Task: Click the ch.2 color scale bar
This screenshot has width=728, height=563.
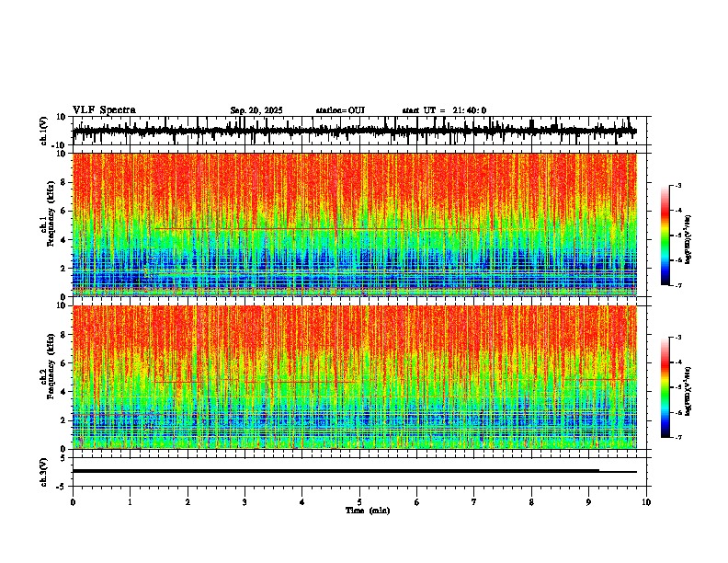Action: pyautogui.click(x=665, y=387)
